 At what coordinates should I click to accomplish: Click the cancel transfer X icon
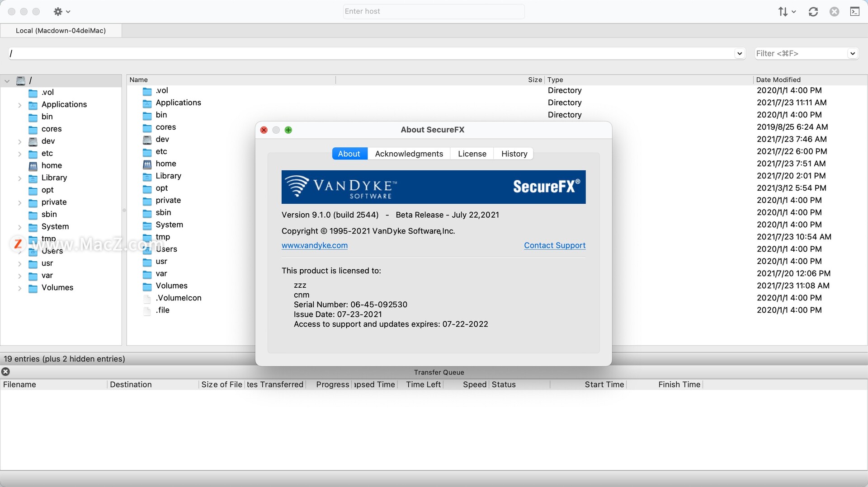[x=834, y=12]
